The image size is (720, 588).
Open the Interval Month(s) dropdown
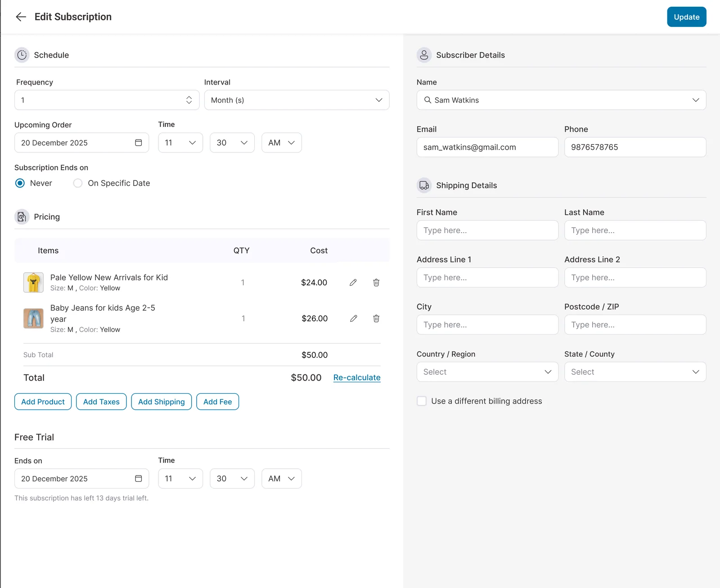coord(297,100)
